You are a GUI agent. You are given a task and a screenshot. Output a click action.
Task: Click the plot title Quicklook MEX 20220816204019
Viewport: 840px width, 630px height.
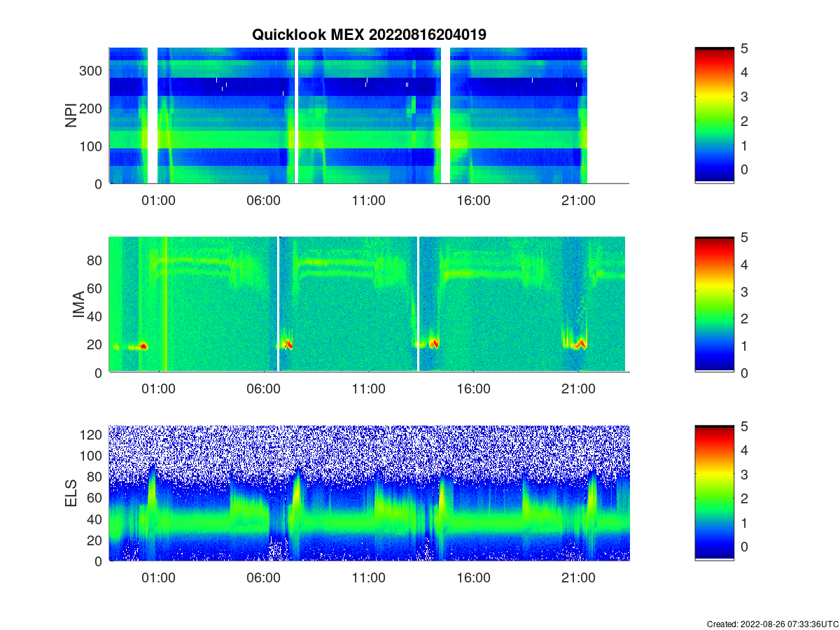[x=369, y=34]
